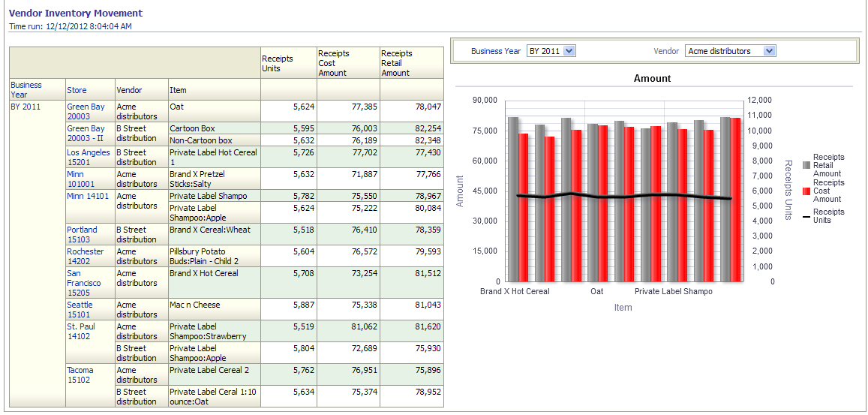Open the Minn 14101 store link

(88, 196)
